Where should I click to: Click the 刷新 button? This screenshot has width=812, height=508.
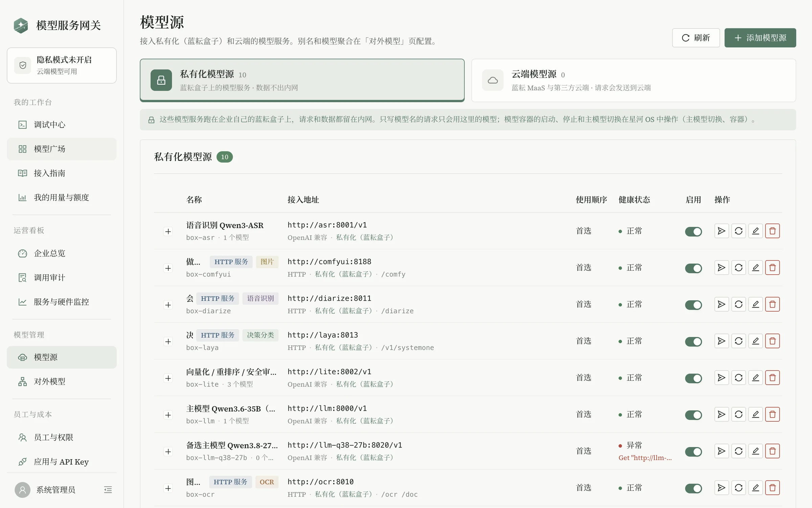(696, 38)
